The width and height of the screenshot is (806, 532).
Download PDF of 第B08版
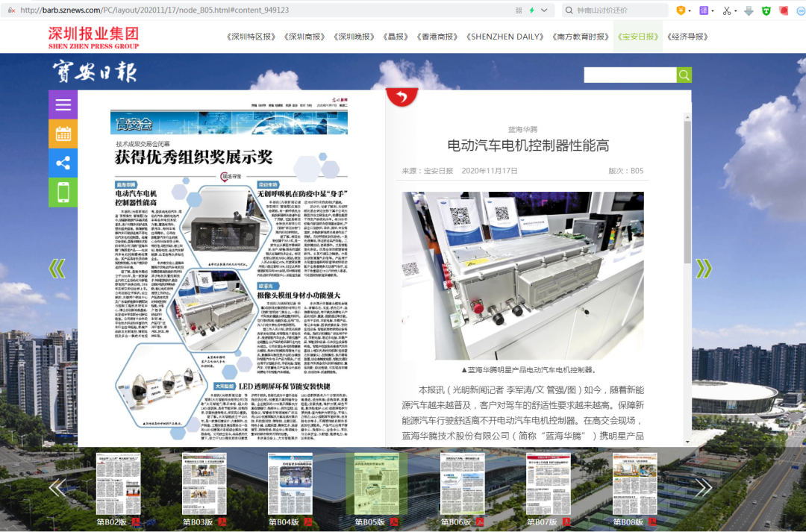[652, 522]
